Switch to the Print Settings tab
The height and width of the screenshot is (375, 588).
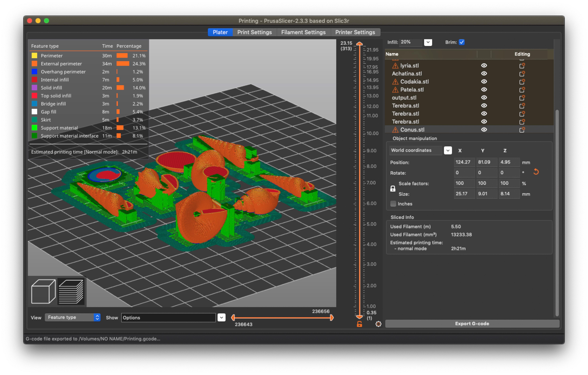pyautogui.click(x=254, y=32)
